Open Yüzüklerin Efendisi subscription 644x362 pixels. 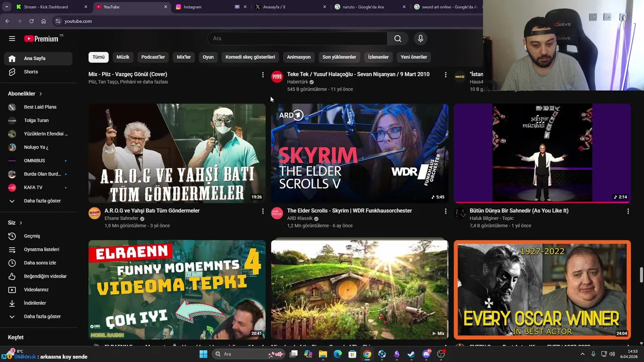coord(38,134)
